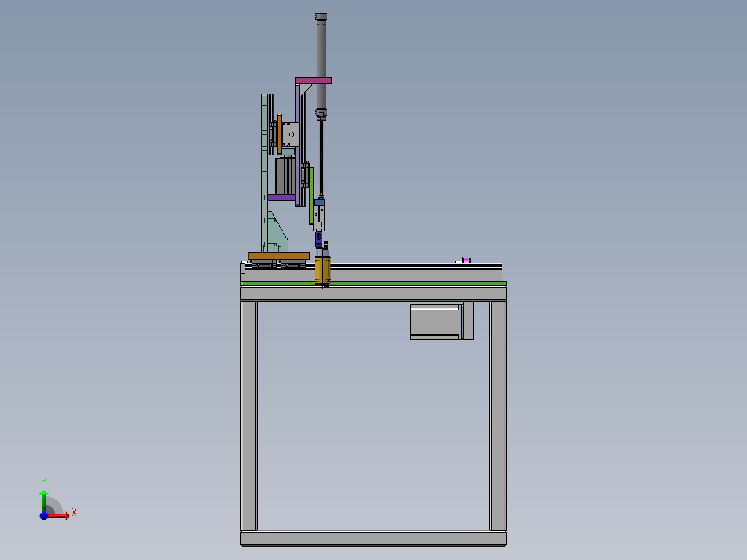Viewport: 747px width, 560px height.
Task: Select the small pink block on the table
Action: (466, 260)
